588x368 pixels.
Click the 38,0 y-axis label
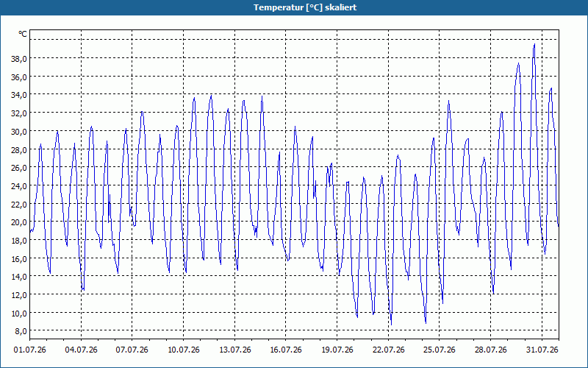pos(20,59)
